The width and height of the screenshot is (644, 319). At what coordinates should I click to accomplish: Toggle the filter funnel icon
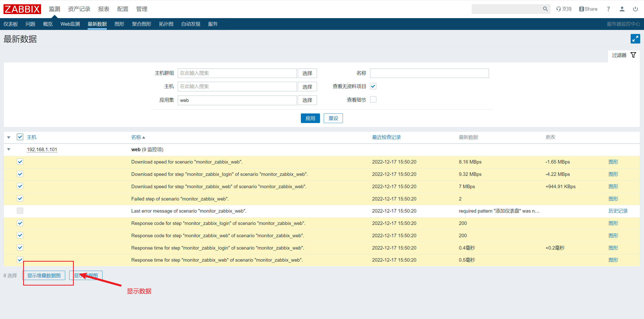pos(633,55)
